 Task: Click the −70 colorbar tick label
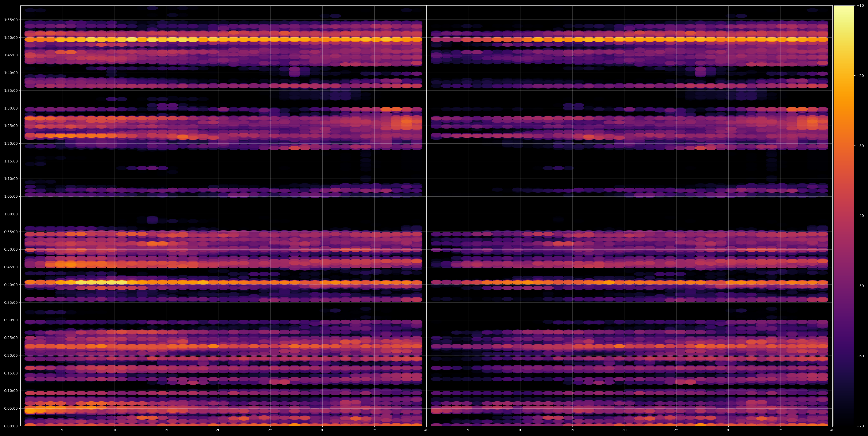pos(860,426)
